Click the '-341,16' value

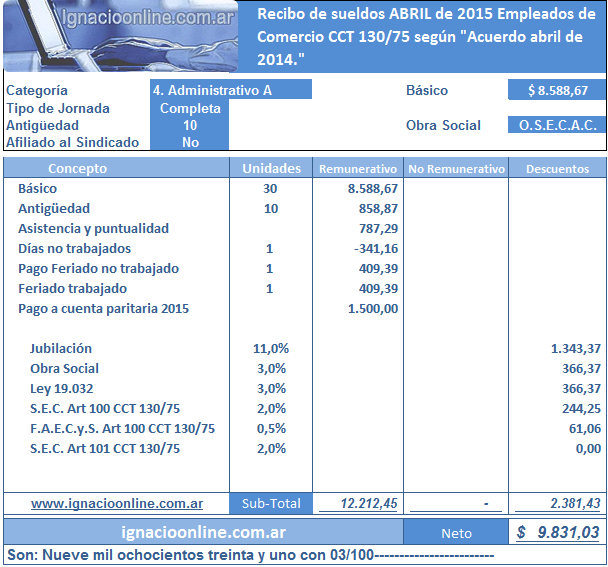tap(376, 248)
